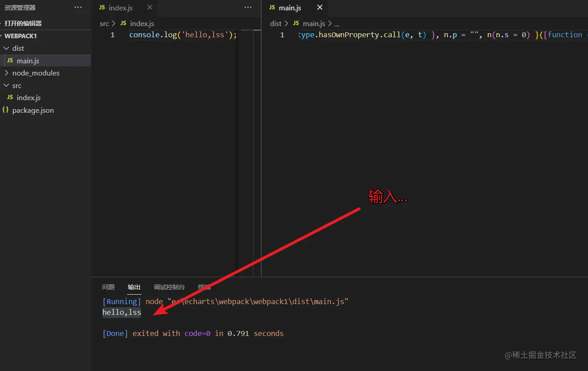The width and height of the screenshot is (588, 371).
Task: Click the JS icon beside tree index.js
Action: click(x=10, y=97)
